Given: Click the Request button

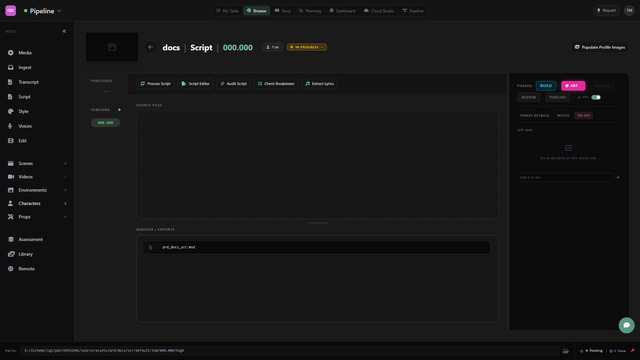Looking at the screenshot, I should tap(606, 11).
